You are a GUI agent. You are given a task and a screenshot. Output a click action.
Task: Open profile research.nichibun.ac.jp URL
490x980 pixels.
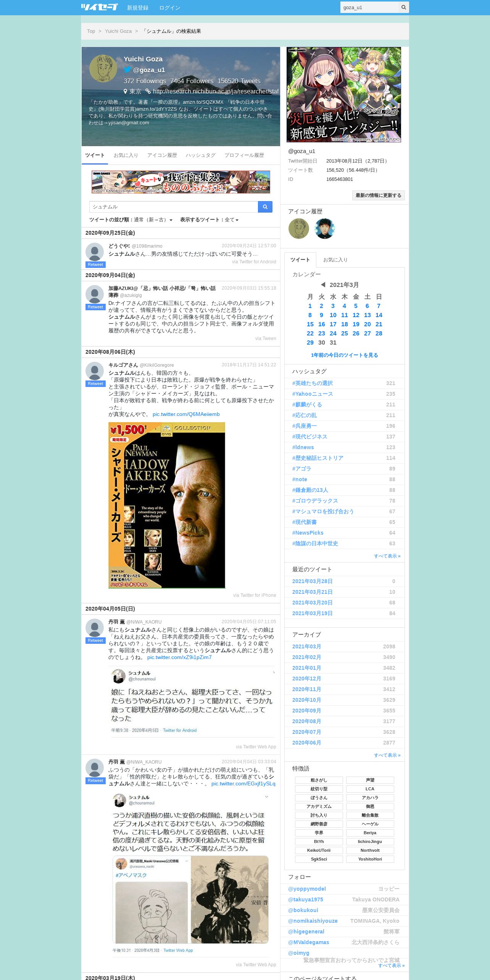pyautogui.click(x=216, y=91)
